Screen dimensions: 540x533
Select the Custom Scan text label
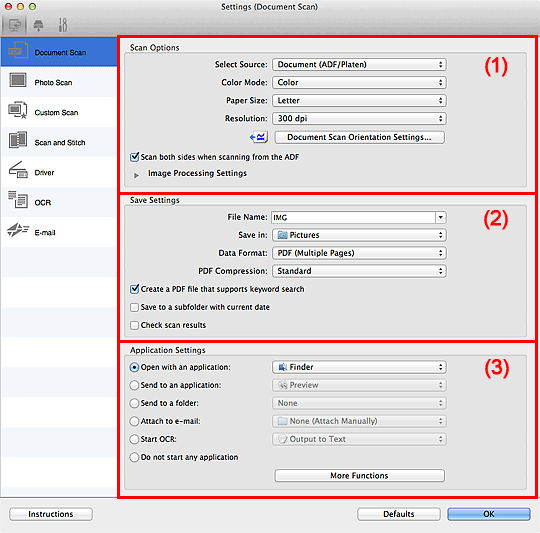point(56,113)
